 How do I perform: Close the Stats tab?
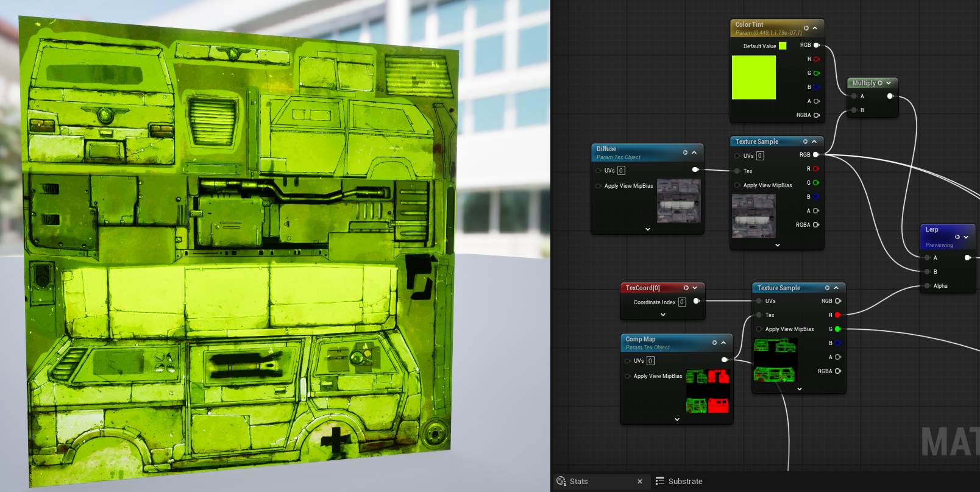[640, 482]
